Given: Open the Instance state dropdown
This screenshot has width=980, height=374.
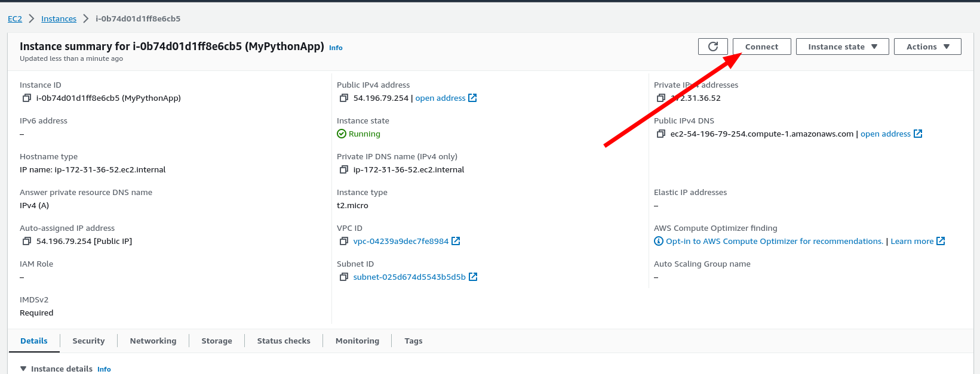Looking at the screenshot, I should [x=842, y=47].
